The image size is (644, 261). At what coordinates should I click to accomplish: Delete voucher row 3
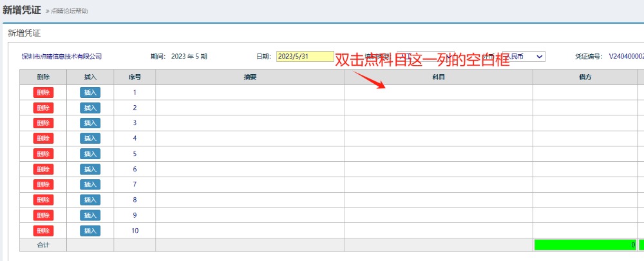click(x=43, y=123)
